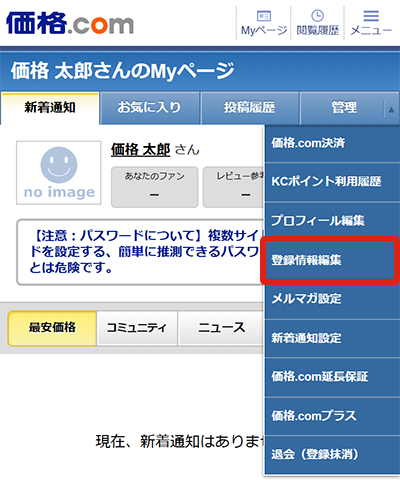Switch to the 投稿履歴 tab
Image resolution: width=400 pixels, height=480 pixels.
pyautogui.click(x=249, y=108)
